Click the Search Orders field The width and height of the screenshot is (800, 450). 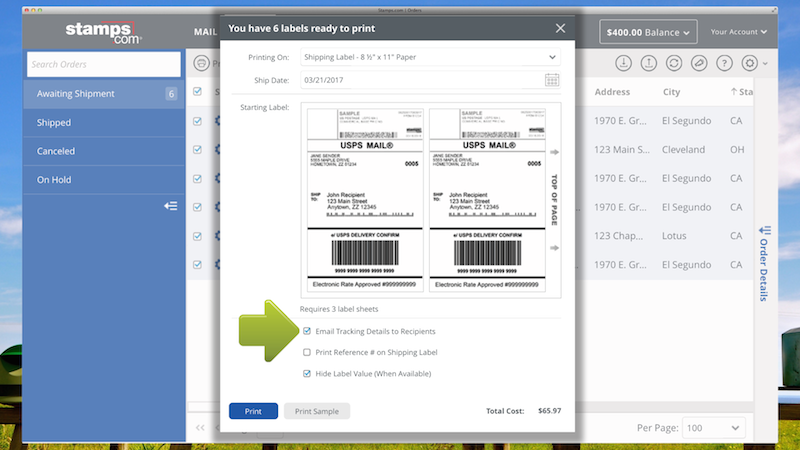click(103, 65)
